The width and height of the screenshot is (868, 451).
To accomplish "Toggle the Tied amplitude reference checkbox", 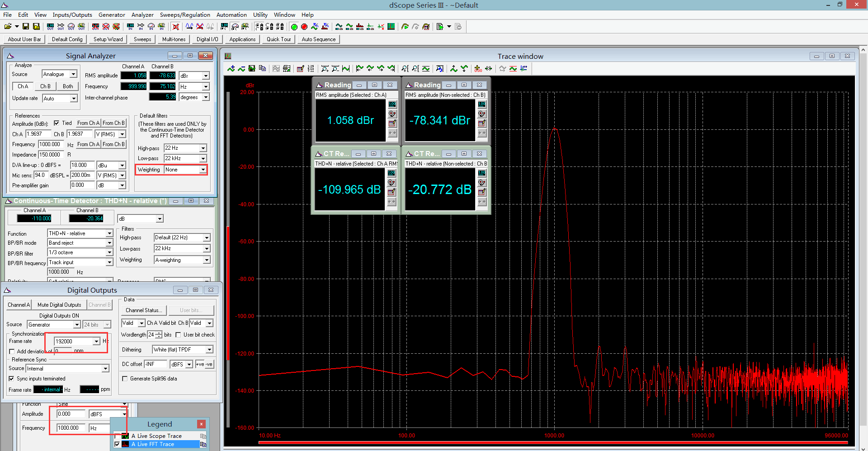I will click(57, 123).
